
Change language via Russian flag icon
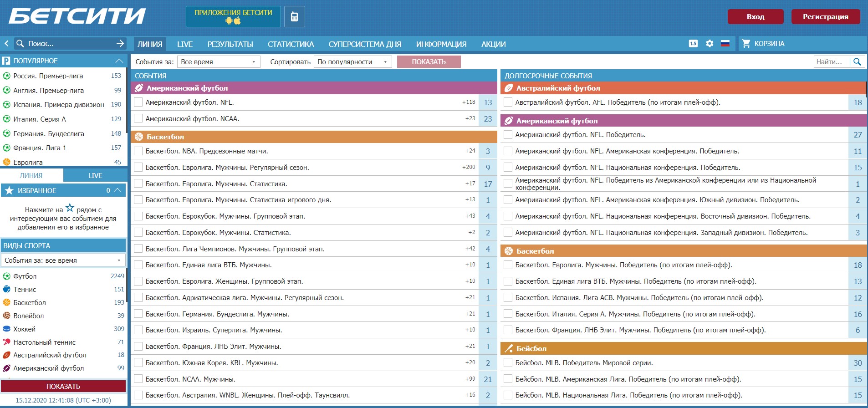[725, 44]
